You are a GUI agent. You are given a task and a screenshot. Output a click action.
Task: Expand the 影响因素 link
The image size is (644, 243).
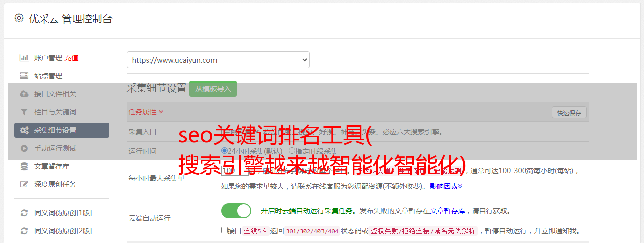tap(446, 186)
